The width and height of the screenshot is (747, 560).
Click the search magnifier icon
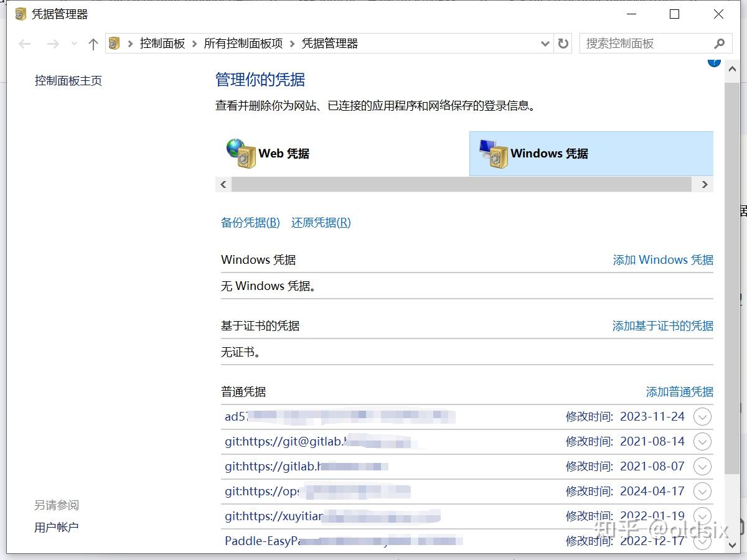(720, 44)
